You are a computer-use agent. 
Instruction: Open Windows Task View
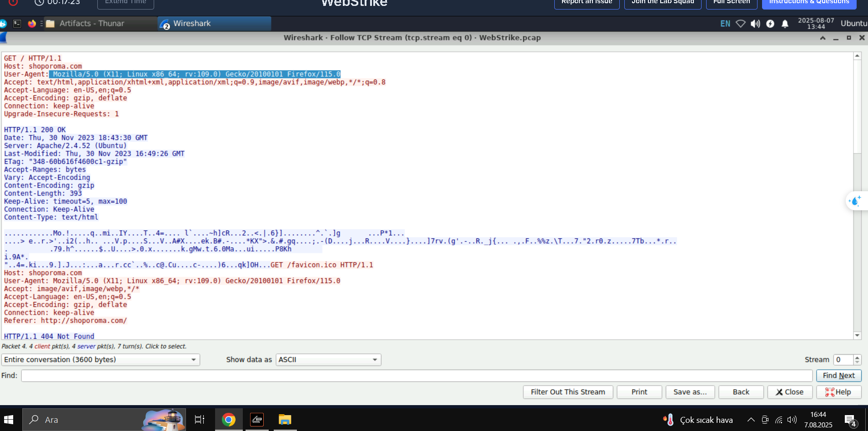(199, 420)
